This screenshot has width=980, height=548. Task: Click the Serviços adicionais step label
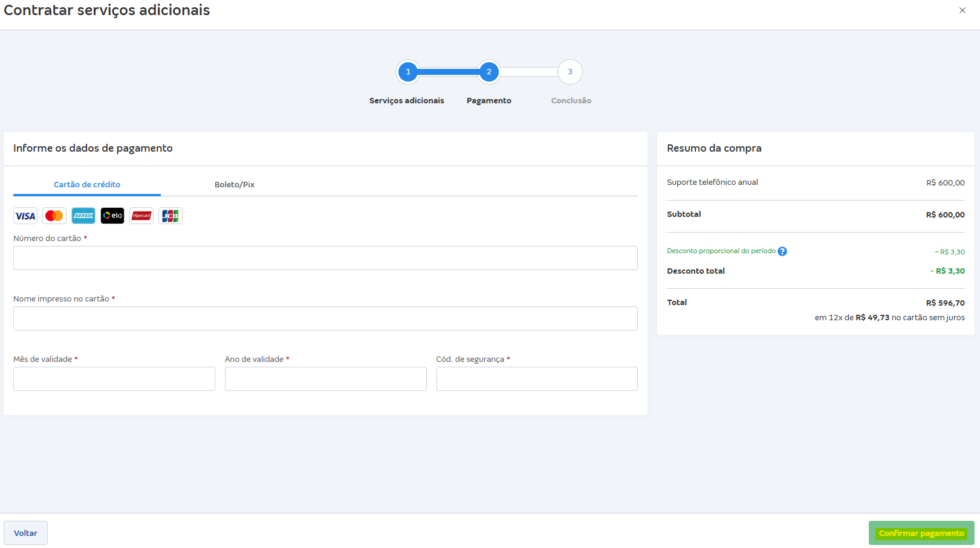point(407,100)
